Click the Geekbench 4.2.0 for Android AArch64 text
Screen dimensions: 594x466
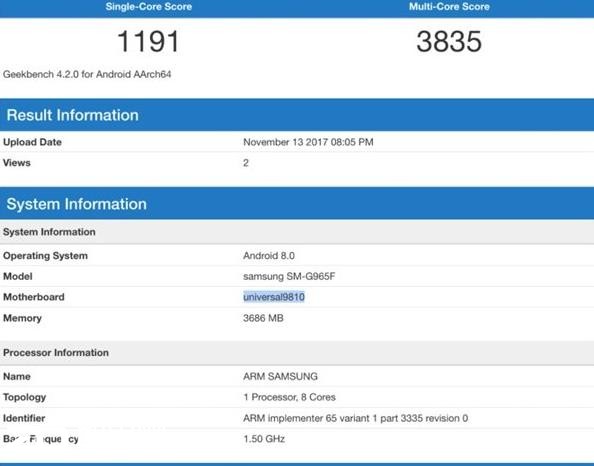click(87, 74)
